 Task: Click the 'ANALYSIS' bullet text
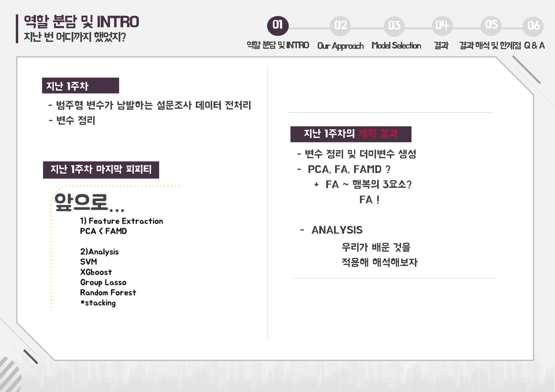[337, 230]
